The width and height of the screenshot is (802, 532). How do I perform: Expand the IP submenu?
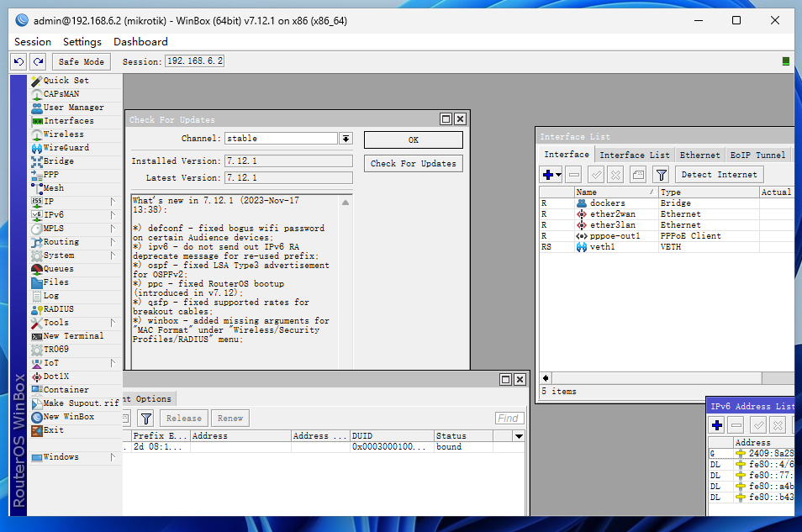coord(113,202)
